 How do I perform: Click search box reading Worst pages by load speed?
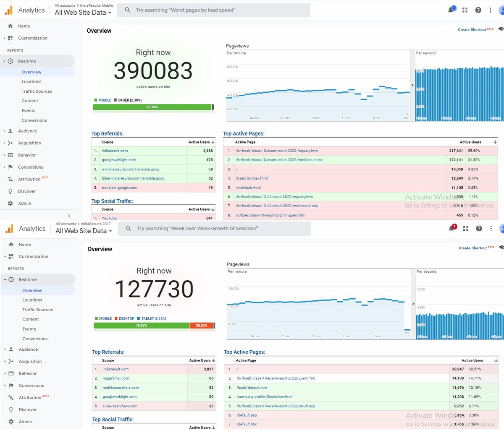[x=213, y=10]
